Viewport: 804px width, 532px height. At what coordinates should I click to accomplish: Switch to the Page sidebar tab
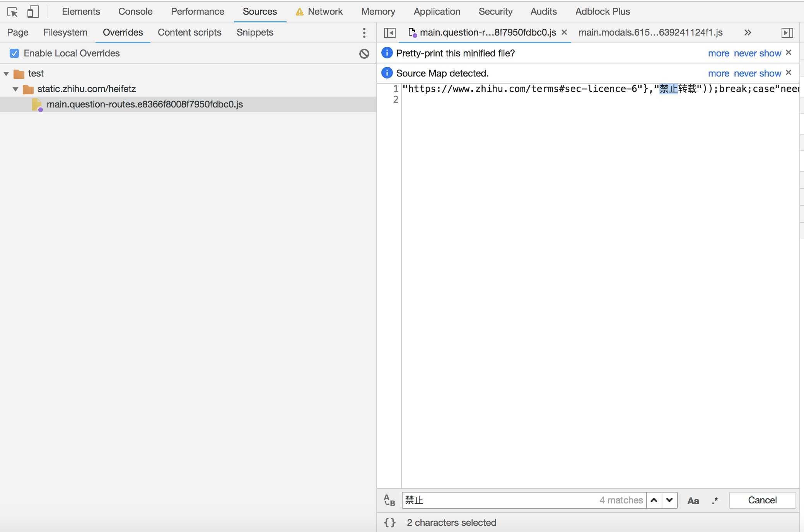click(18, 32)
